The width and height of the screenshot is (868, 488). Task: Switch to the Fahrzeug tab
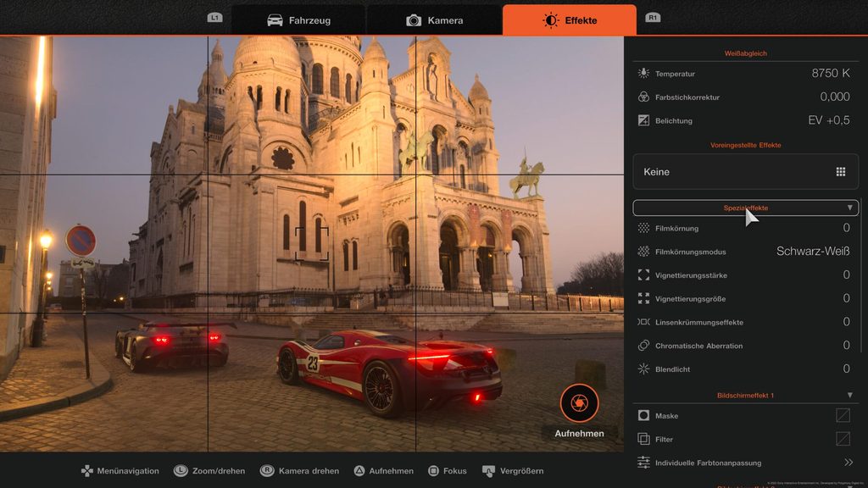298,20
